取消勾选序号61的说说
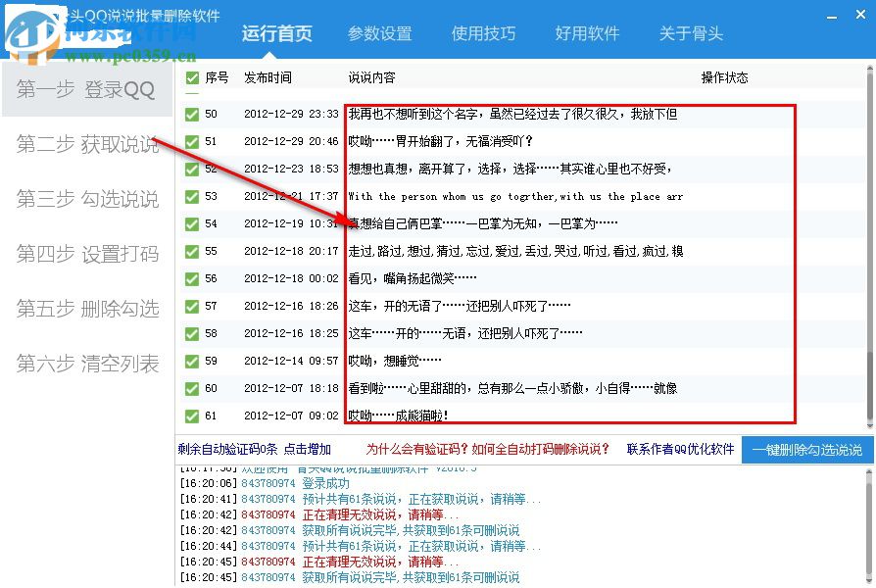This screenshot has width=876, height=588. (x=192, y=415)
